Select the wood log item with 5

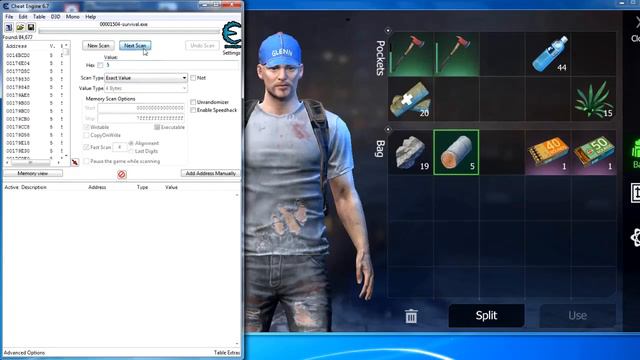coord(456,152)
